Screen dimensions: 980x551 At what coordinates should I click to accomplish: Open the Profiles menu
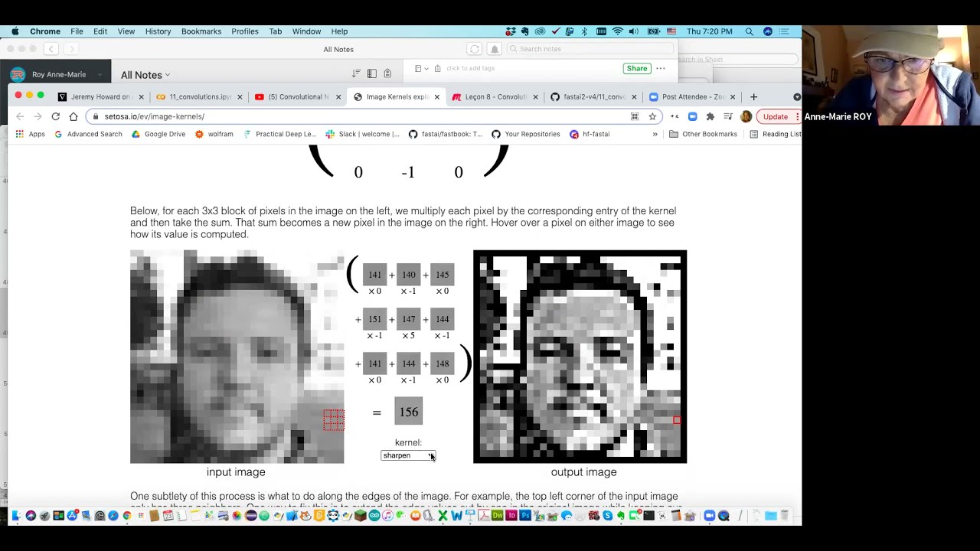point(245,31)
